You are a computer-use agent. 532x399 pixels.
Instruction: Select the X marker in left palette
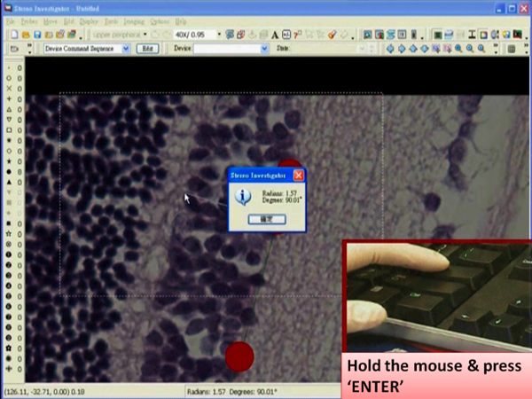point(8,89)
